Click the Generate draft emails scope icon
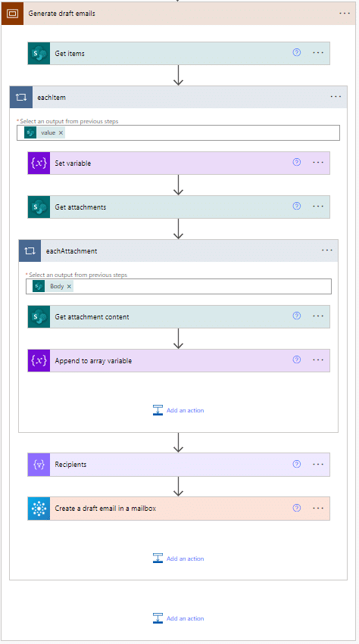The image size is (359, 644). [12, 14]
